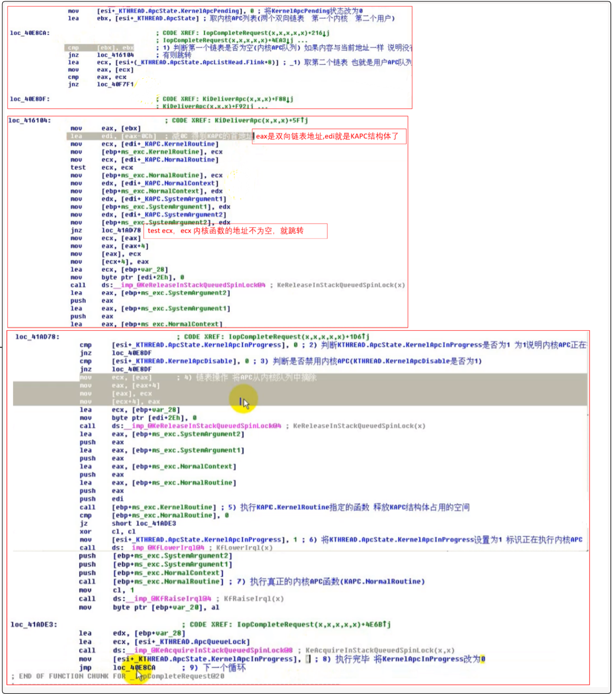Viewport: 616px width, 694px height.
Task: Click 'mov edx, [edi+_KAPC.SystemArgument2]' line
Action: [148, 214]
